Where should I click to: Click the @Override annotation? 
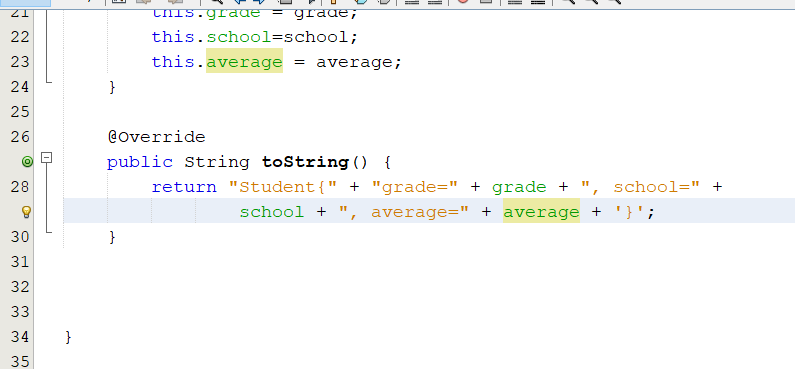pos(156,137)
